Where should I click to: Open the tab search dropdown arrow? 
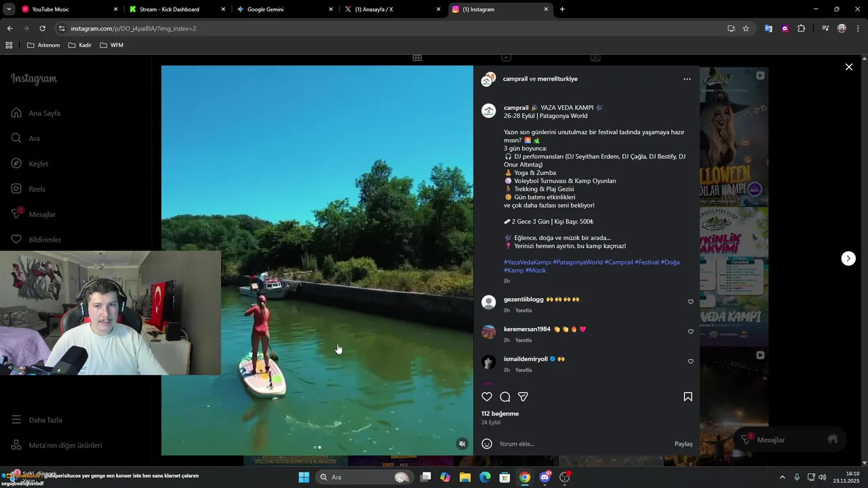pyautogui.click(x=9, y=9)
